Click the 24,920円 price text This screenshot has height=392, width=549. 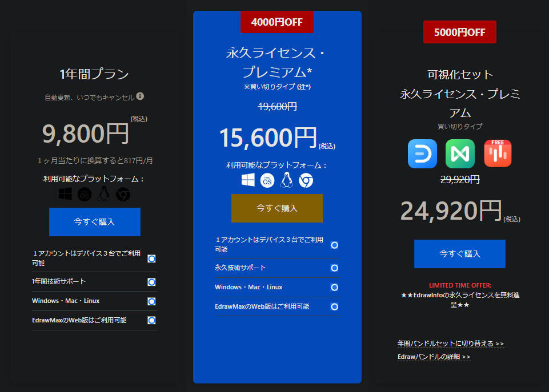[451, 211]
